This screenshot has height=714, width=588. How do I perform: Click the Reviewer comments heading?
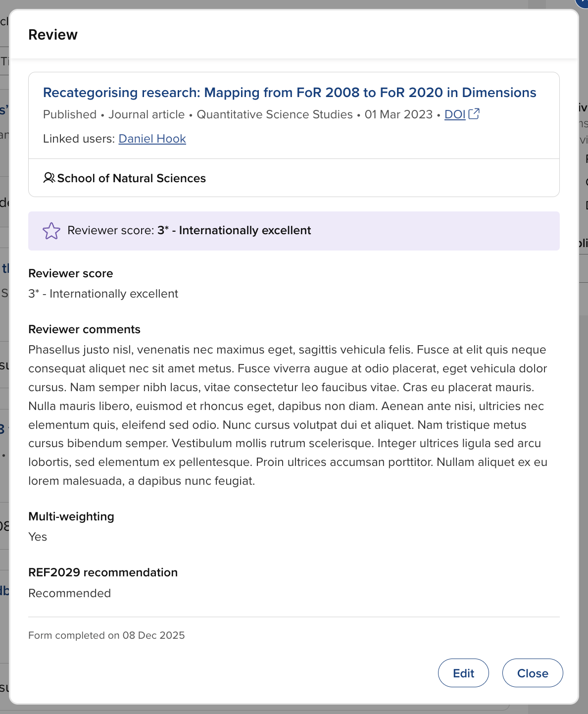(84, 329)
